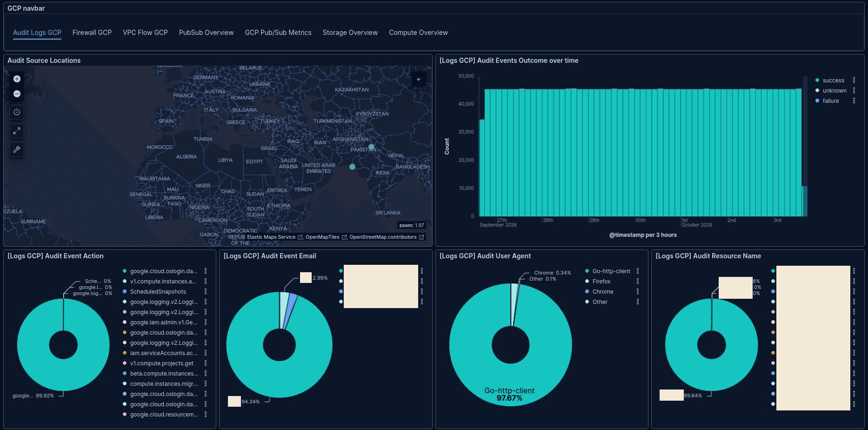Image resolution: width=868 pixels, height=430 pixels.
Task: Click the teal color dot beside Chrome legend
Action: coord(587,292)
